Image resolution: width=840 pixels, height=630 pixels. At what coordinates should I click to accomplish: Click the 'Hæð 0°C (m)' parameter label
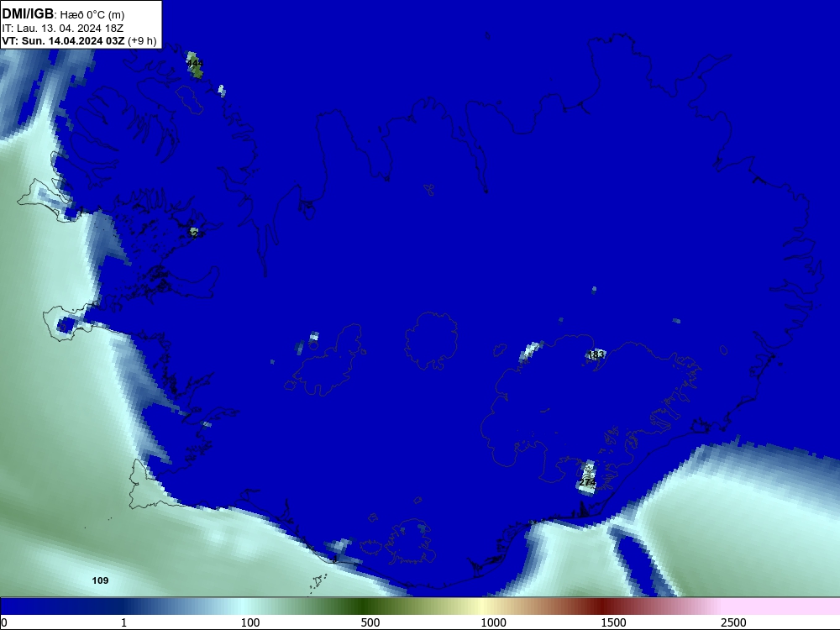tap(92, 15)
